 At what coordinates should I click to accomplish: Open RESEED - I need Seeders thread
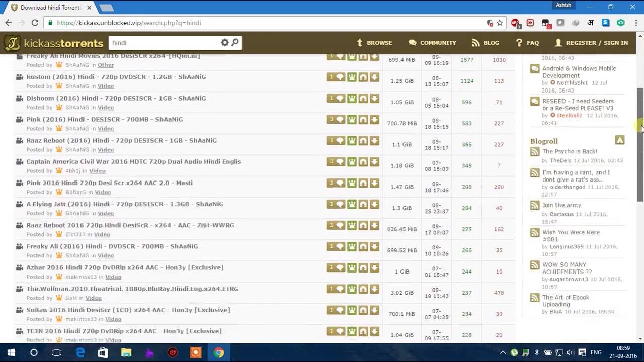[578, 105]
